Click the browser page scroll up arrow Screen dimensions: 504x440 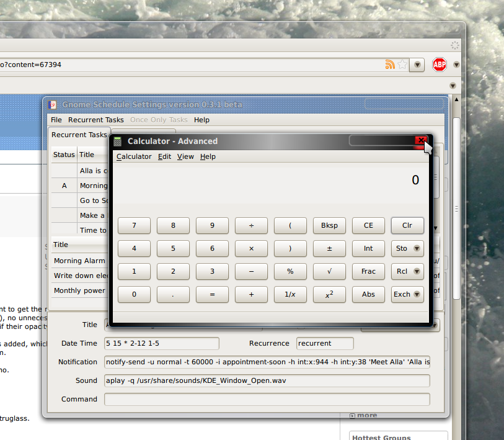point(456,99)
